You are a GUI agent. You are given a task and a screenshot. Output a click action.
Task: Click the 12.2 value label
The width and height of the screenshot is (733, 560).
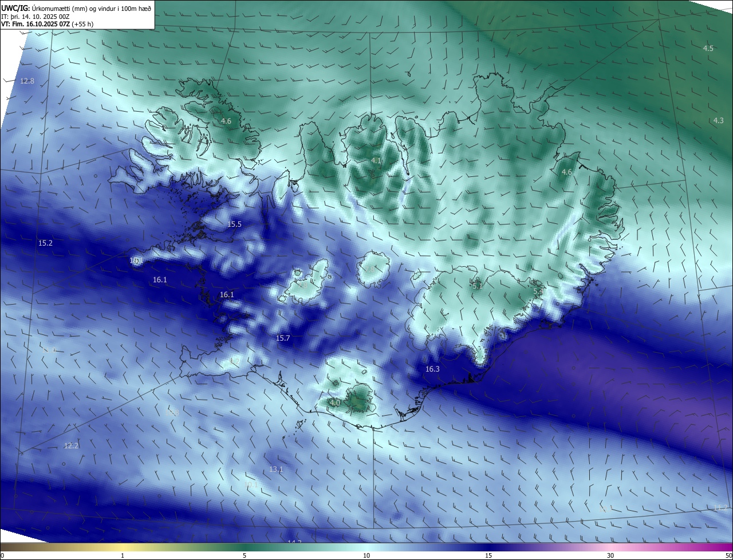71,446
